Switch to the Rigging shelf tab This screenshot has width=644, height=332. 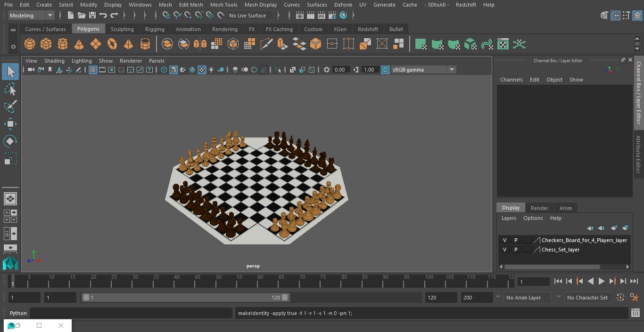[x=155, y=29]
